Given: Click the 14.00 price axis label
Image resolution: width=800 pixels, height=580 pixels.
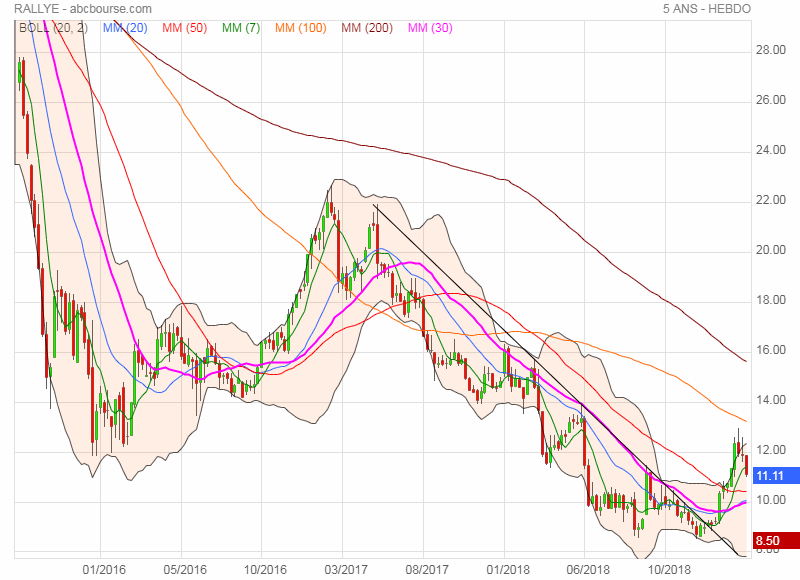Looking at the screenshot, I should [770, 400].
